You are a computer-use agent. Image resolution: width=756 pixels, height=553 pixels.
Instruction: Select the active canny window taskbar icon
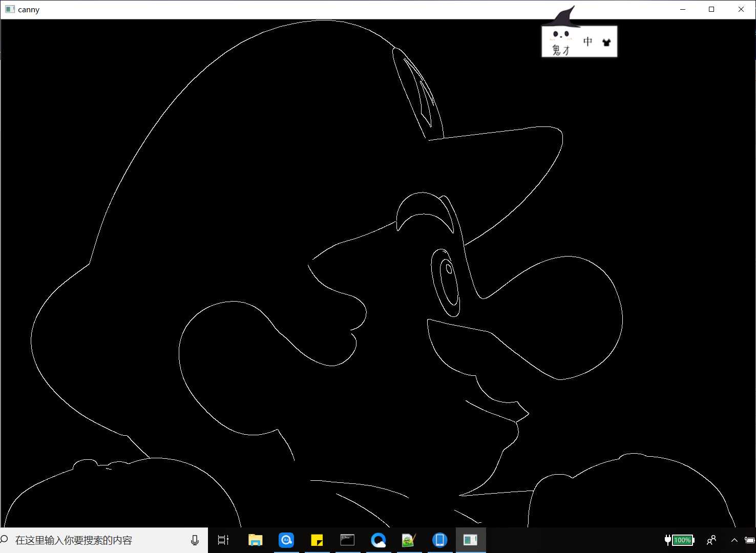click(470, 540)
